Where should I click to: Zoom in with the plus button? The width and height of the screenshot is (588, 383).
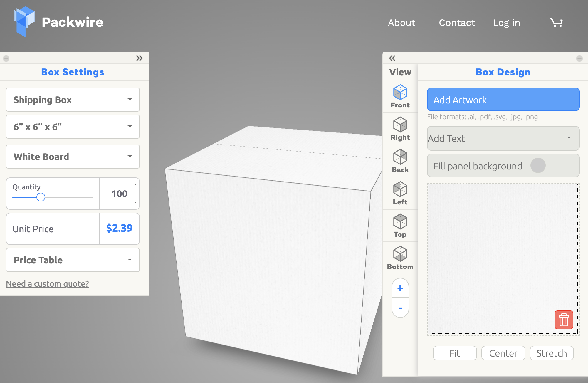[400, 288]
